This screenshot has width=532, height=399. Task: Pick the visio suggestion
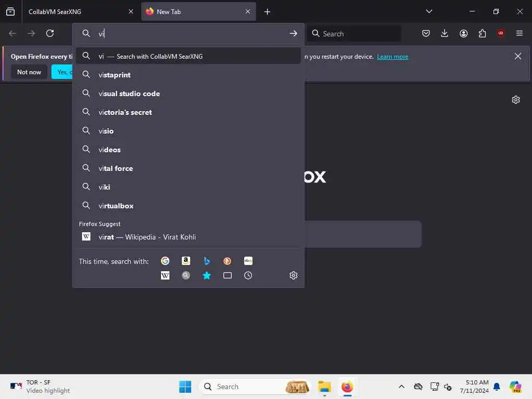[188, 131]
